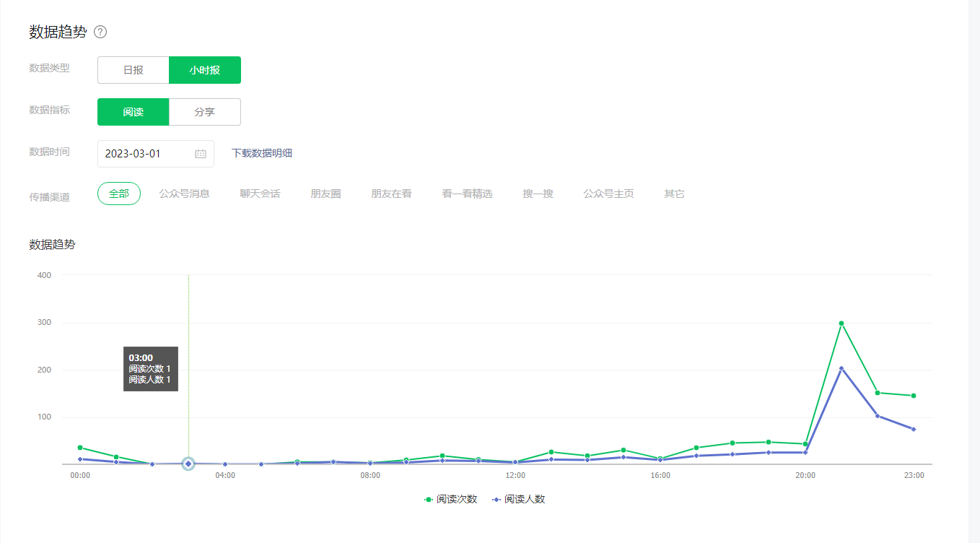Click the blue 阅读人数 point at 23:00
This screenshot has height=543, width=980.
click(914, 429)
